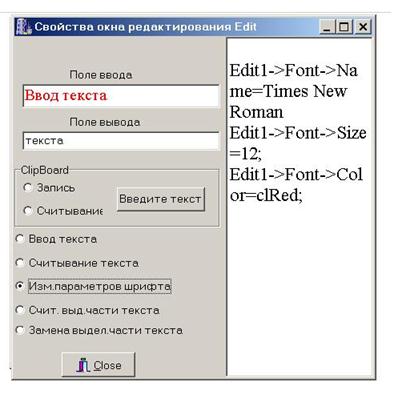Click the Введите текст button

(161, 199)
